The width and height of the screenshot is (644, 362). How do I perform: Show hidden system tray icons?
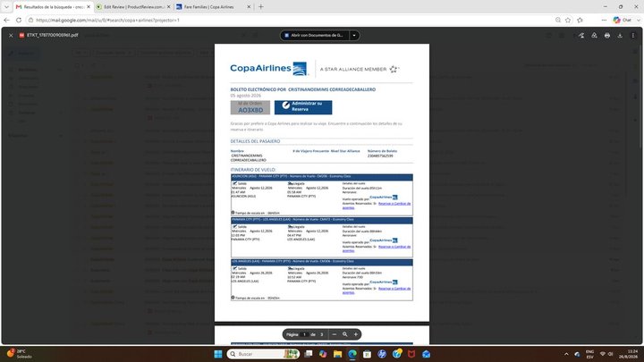pyautogui.click(x=566, y=354)
